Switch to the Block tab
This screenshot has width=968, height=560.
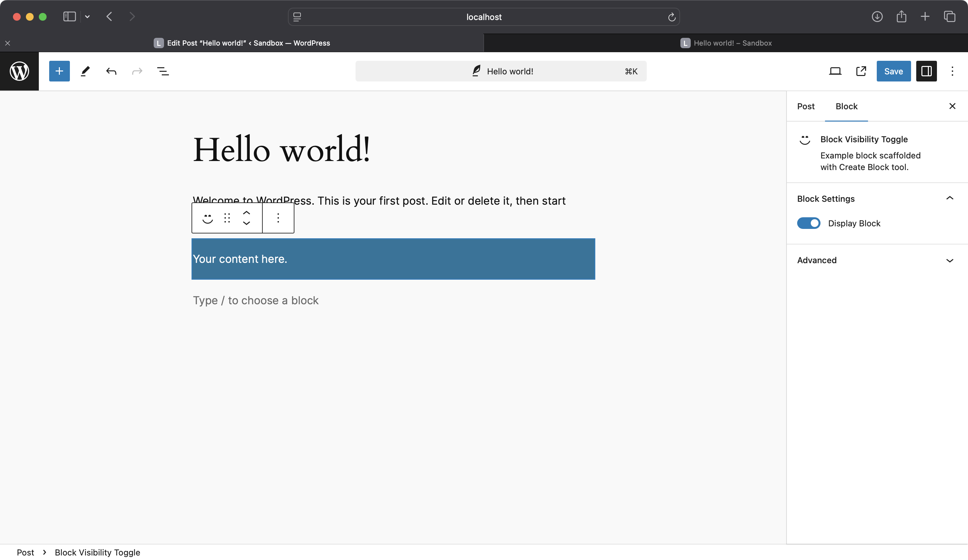[846, 106]
